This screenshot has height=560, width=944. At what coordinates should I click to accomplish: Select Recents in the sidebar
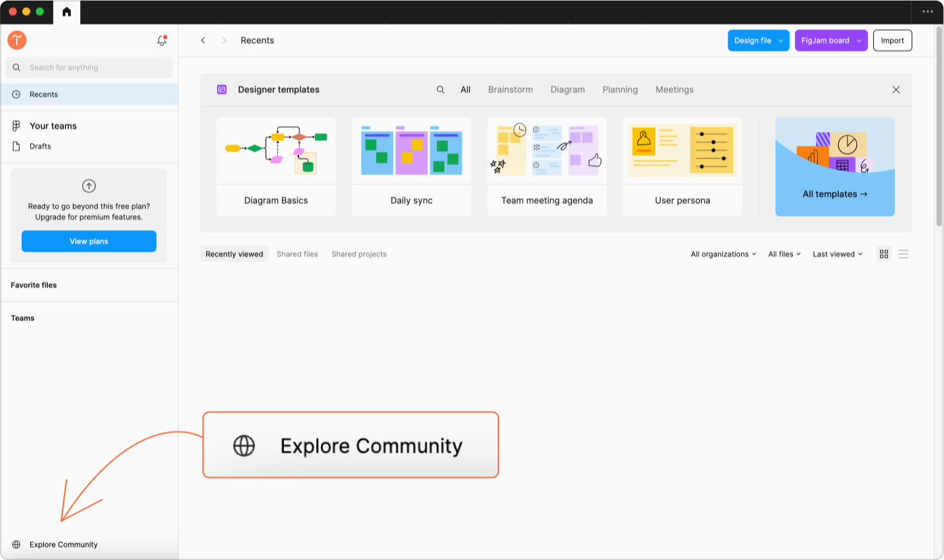coord(89,94)
